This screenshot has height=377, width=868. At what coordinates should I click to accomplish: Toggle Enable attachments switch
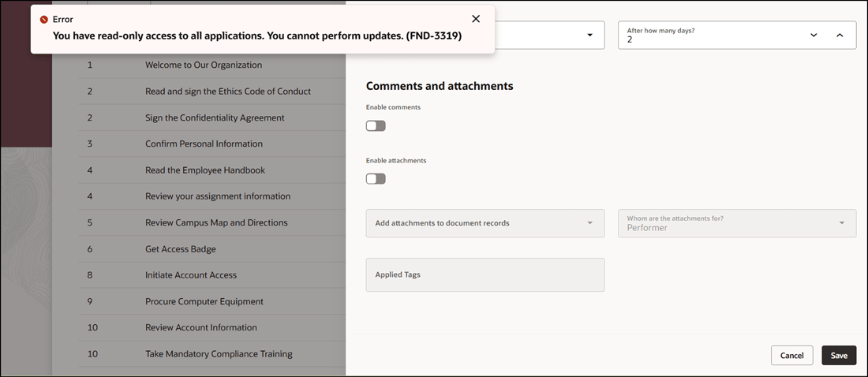pyautogui.click(x=376, y=179)
